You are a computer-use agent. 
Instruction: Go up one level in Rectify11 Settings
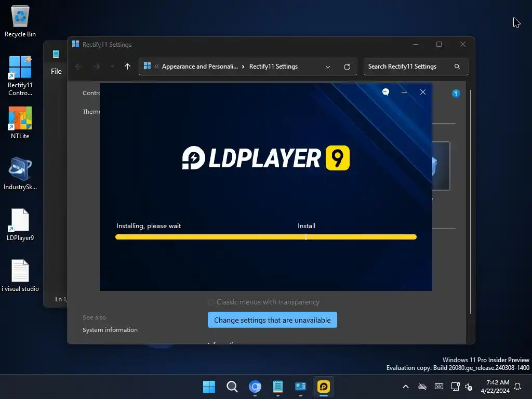click(x=128, y=66)
